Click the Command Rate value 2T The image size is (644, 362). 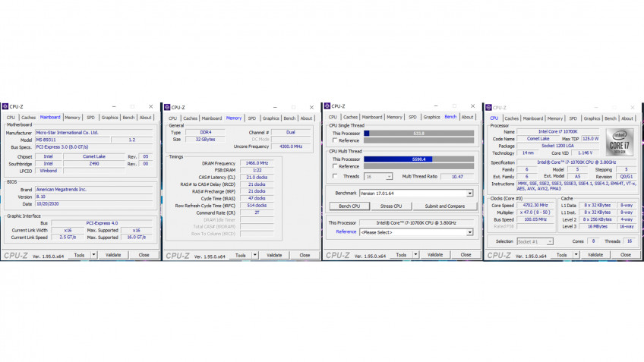tap(257, 213)
